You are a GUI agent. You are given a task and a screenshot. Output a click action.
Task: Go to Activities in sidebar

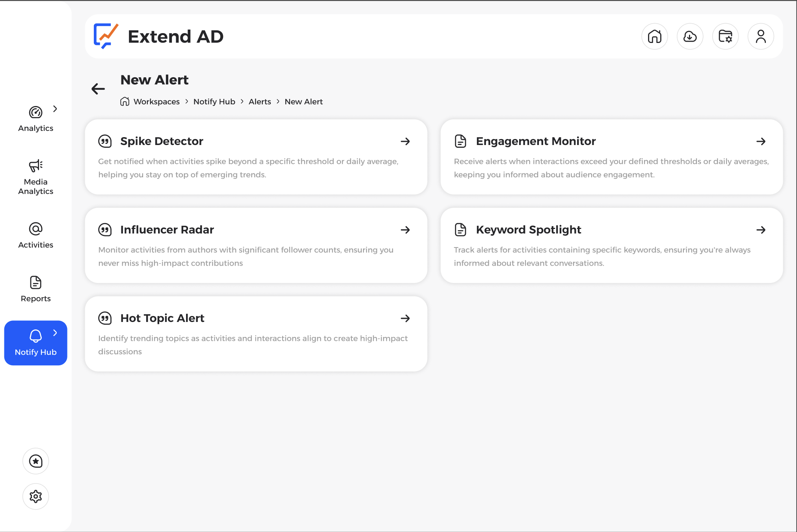click(x=35, y=236)
